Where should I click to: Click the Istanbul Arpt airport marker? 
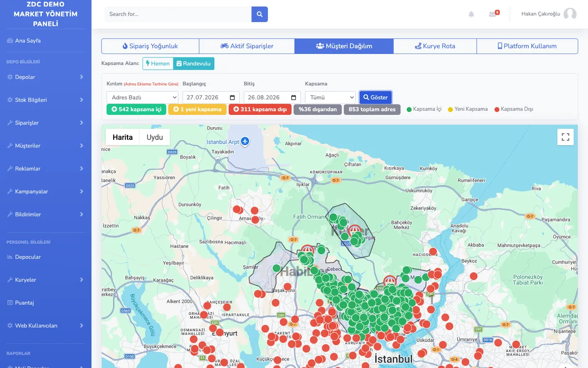click(x=245, y=142)
